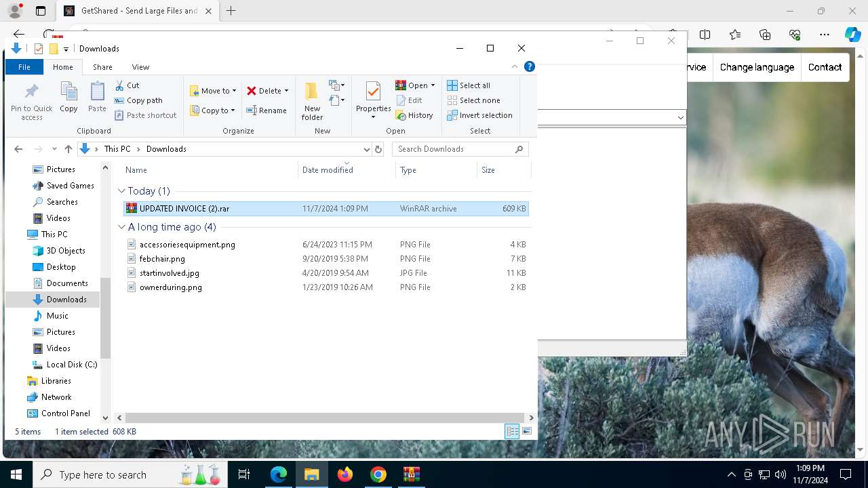Open Music in navigation pane
Screen dimensions: 868x488
point(51,316)
